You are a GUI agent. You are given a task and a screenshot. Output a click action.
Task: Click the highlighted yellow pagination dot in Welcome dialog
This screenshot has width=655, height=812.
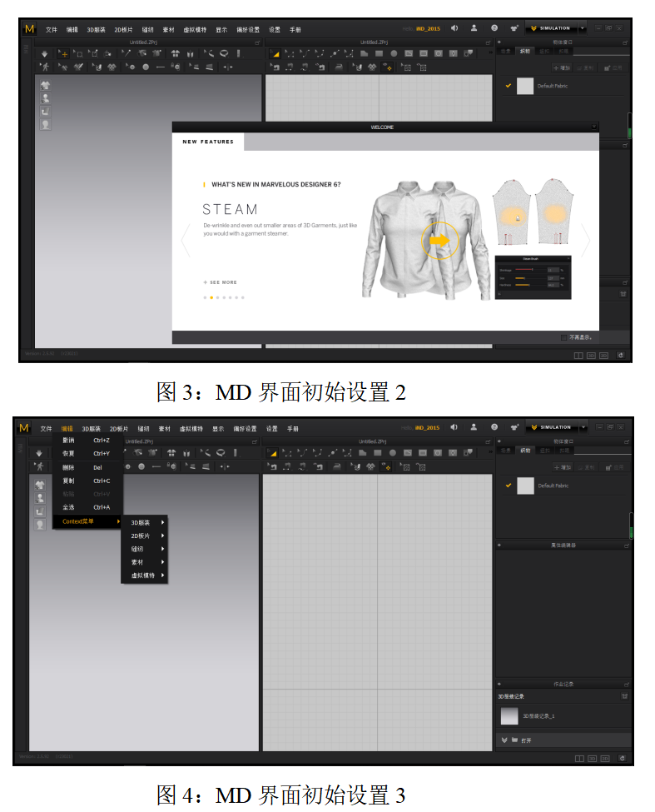tap(211, 298)
